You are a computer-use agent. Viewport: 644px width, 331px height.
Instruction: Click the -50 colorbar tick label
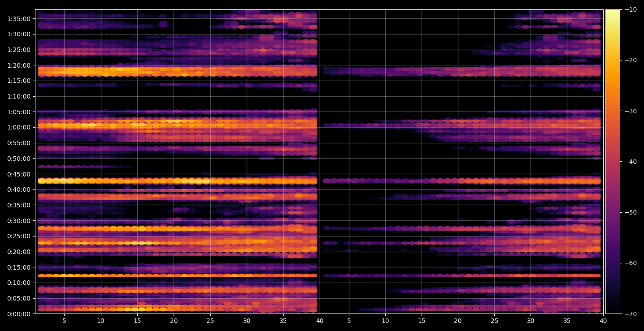click(x=631, y=212)
